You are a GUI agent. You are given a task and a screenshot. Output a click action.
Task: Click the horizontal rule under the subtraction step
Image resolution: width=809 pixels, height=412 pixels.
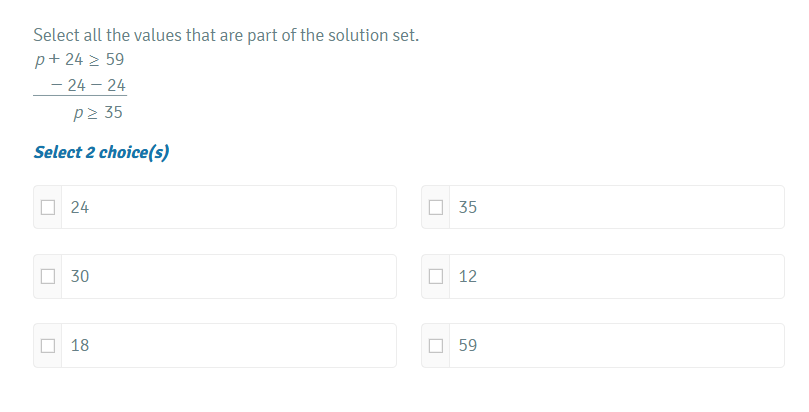pos(80,97)
